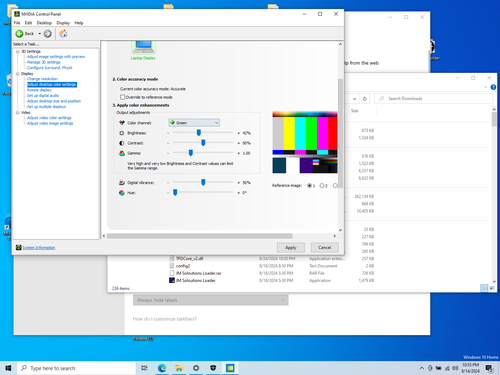
Task: Open the Back history dropdown arrow
Action: coord(40,34)
